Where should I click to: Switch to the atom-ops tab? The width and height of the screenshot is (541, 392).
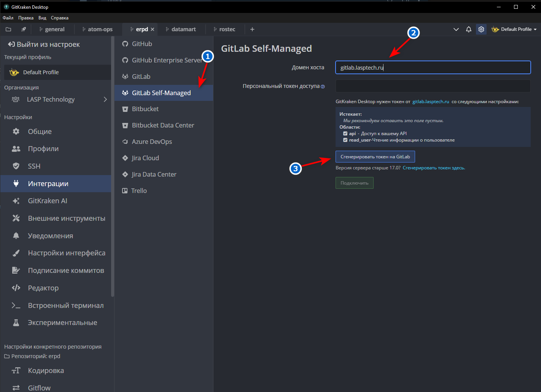pyautogui.click(x=98, y=29)
